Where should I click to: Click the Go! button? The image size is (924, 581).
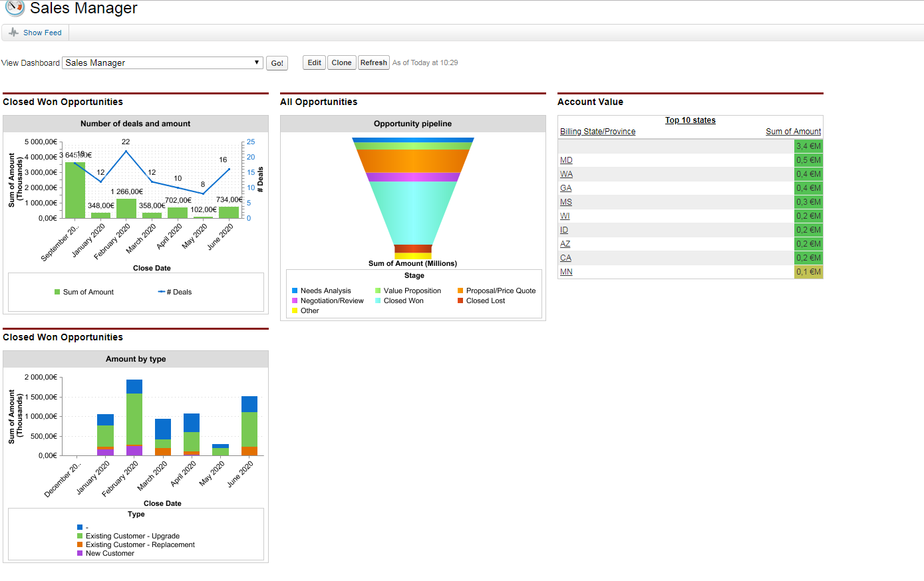[277, 63]
